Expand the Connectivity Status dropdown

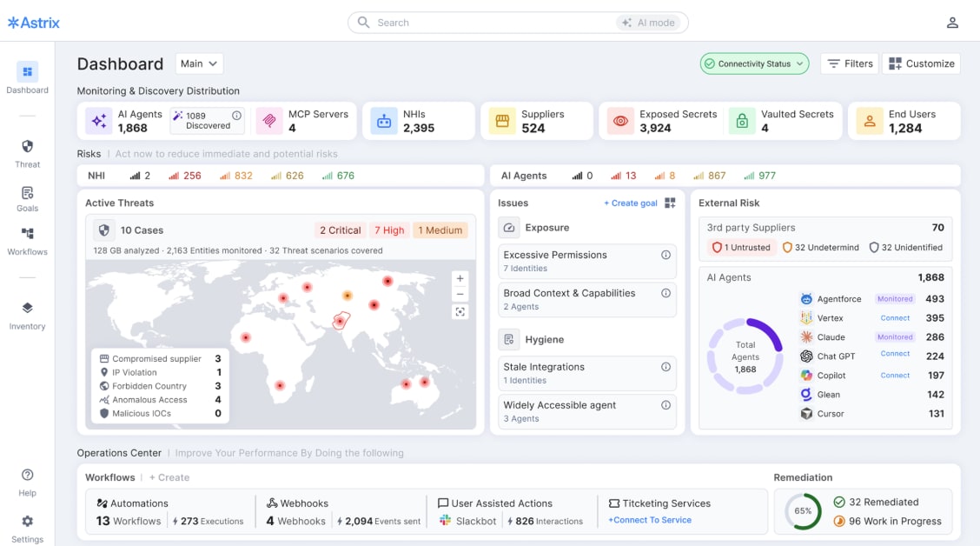[x=754, y=63]
